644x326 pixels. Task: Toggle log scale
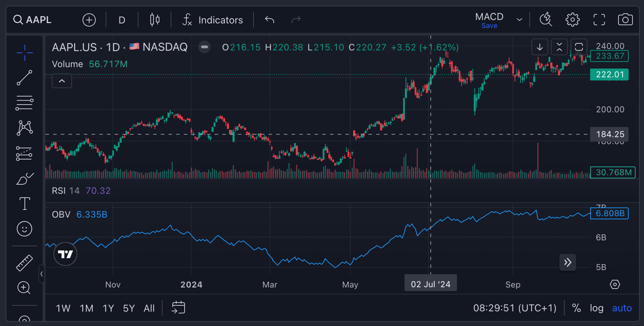[596, 308]
